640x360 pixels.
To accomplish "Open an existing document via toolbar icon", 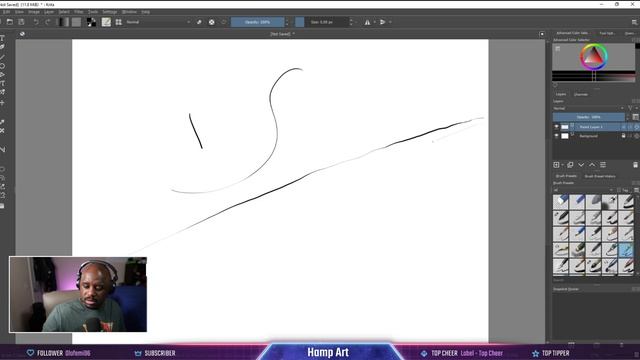I will click(10, 22).
